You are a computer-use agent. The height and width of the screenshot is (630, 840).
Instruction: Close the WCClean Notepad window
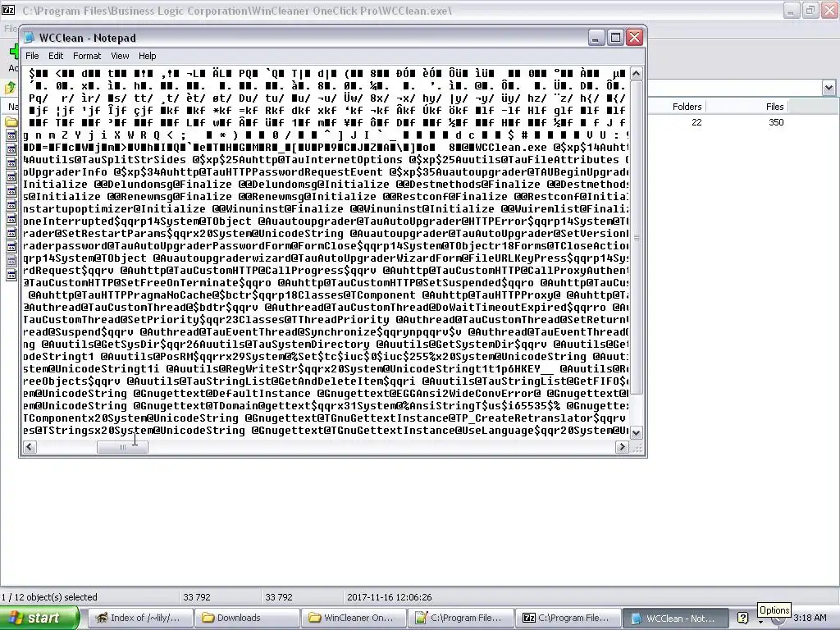coord(635,38)
